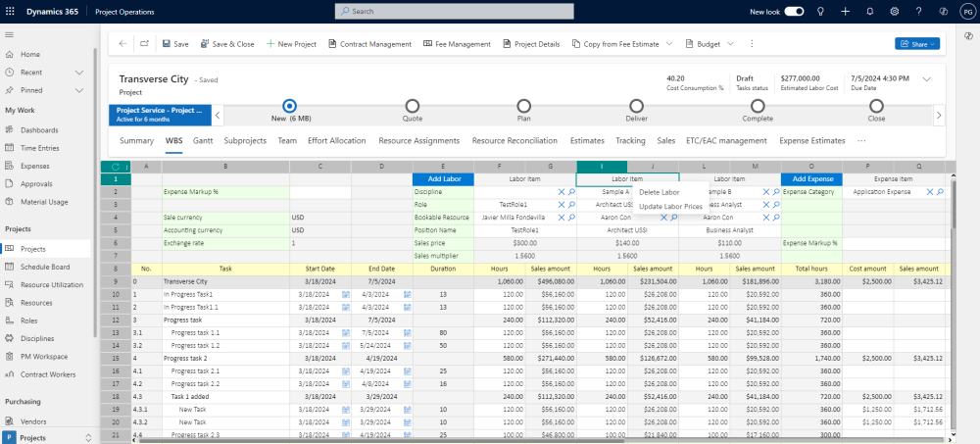Click the lightbulb assistant icon in header
Screen dimensions: 980x444
[x=819, y=12]
